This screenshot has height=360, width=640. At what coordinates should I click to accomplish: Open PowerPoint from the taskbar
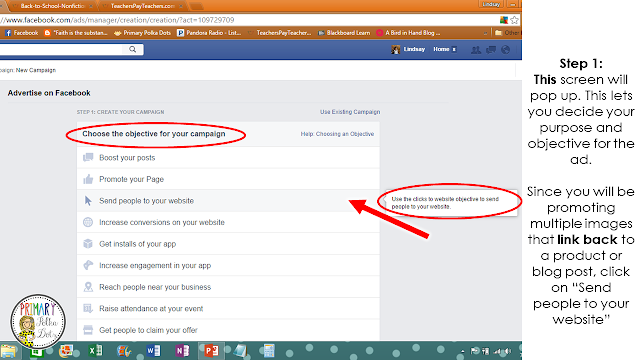211,351
